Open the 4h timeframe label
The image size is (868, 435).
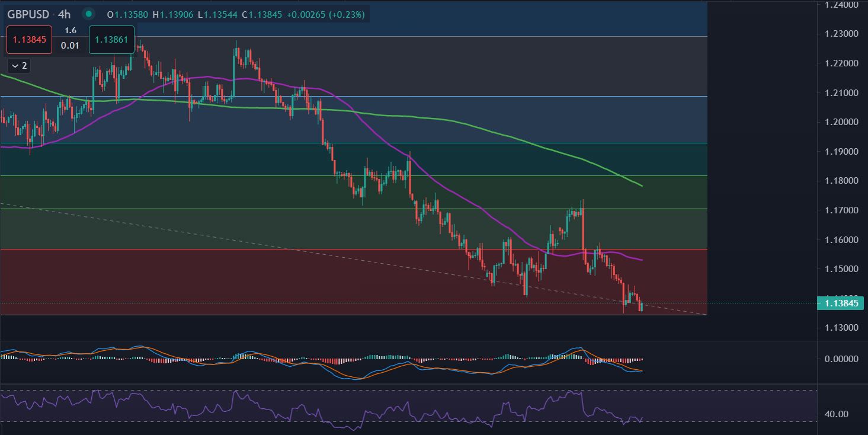point(65,14)
